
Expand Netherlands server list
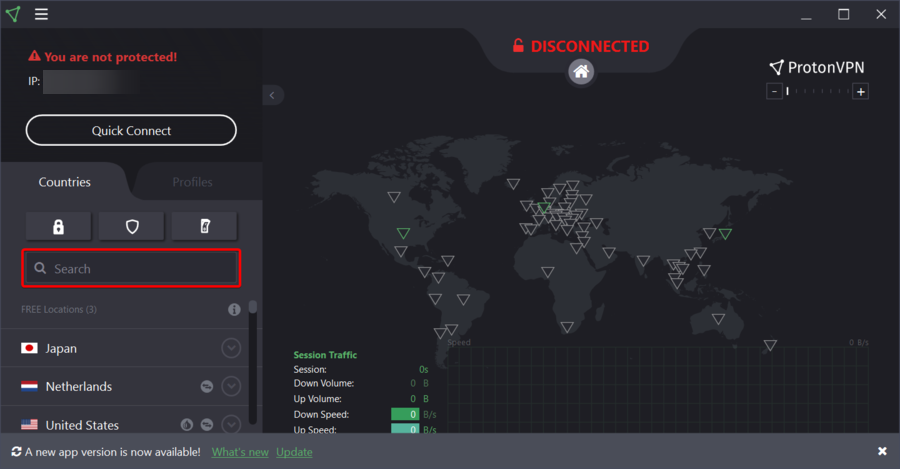pyautogui.click(x=231, y=386)
